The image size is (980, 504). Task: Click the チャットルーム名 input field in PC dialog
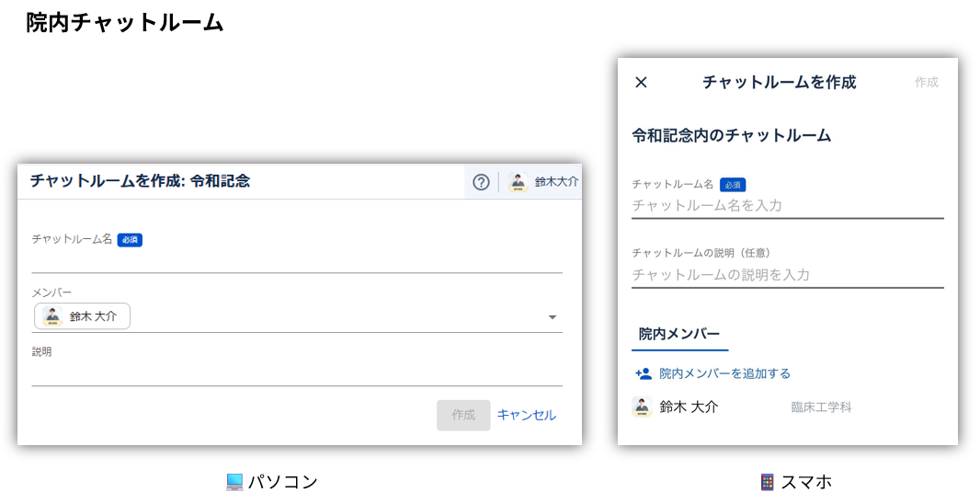[x=297, y=261]
